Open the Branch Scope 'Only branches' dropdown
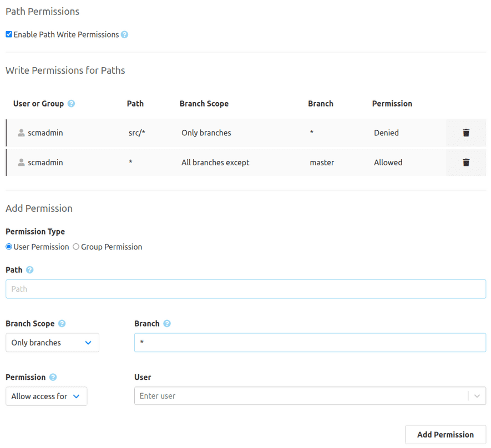 [x=52, y=343]
